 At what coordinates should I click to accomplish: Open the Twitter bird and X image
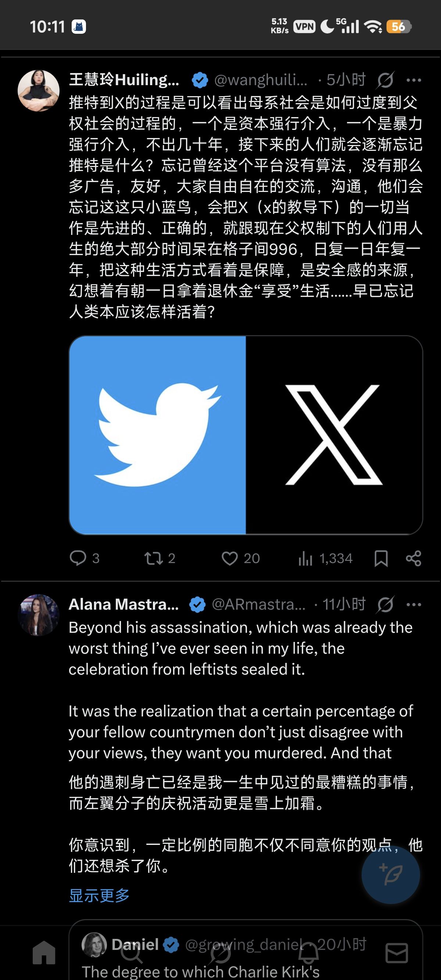[245, 435]
